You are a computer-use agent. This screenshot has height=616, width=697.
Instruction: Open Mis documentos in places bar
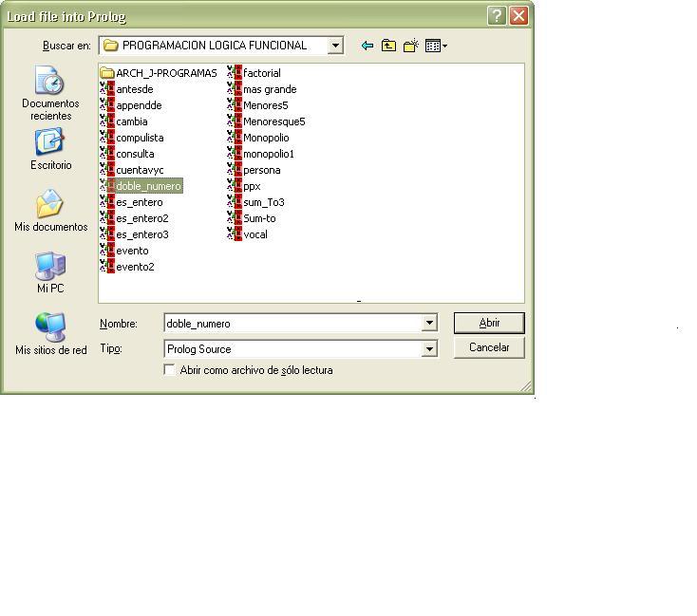pos(50,210)
